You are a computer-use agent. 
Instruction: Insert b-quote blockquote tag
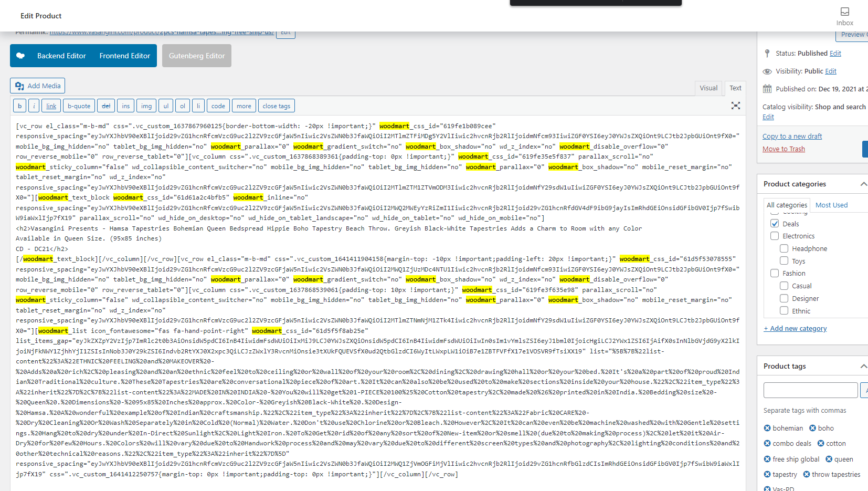[x=79, y=106]
